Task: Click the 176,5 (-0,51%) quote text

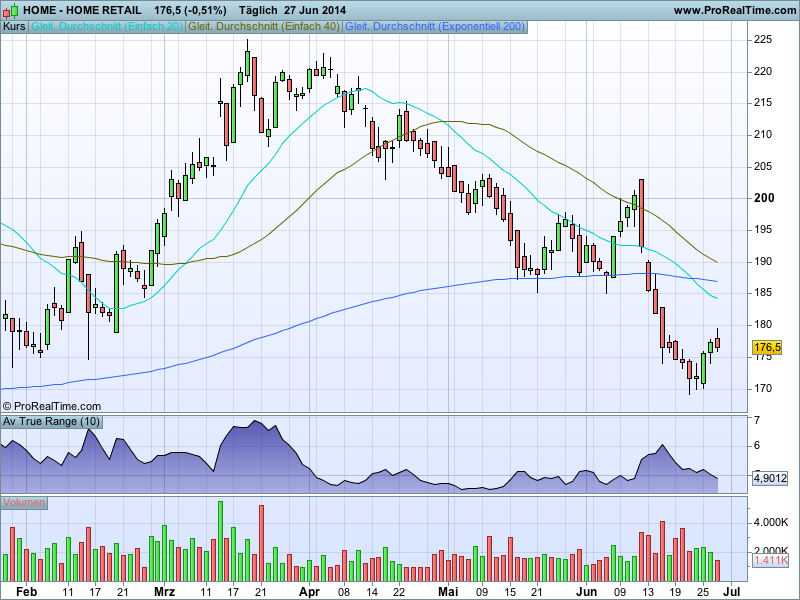Action: click(x=190, y=10)
